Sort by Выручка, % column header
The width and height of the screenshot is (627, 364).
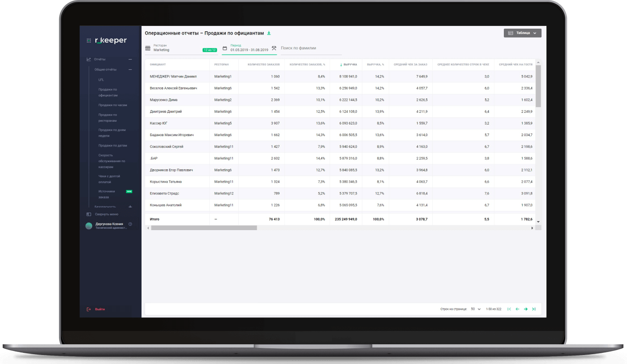(x=375, y=64)
